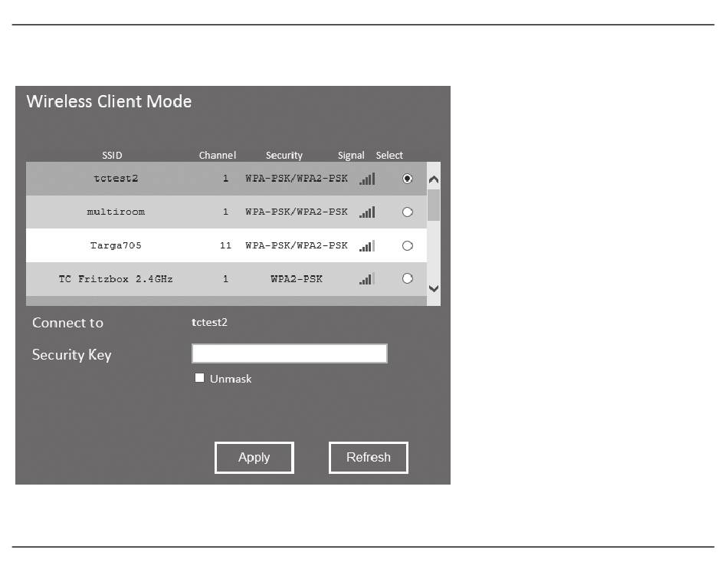Click the Unmask label text

231,379
